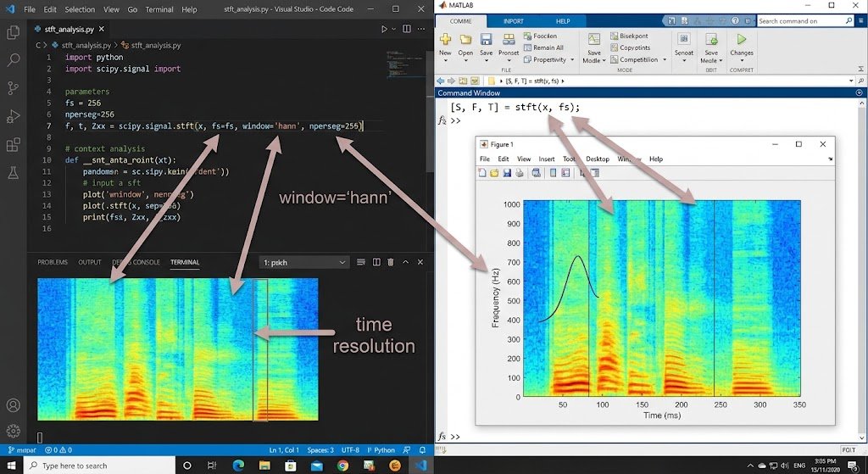Open the terminal selector dropdown '1: ptxh'

pyautogui.click(x=304, y=263)
